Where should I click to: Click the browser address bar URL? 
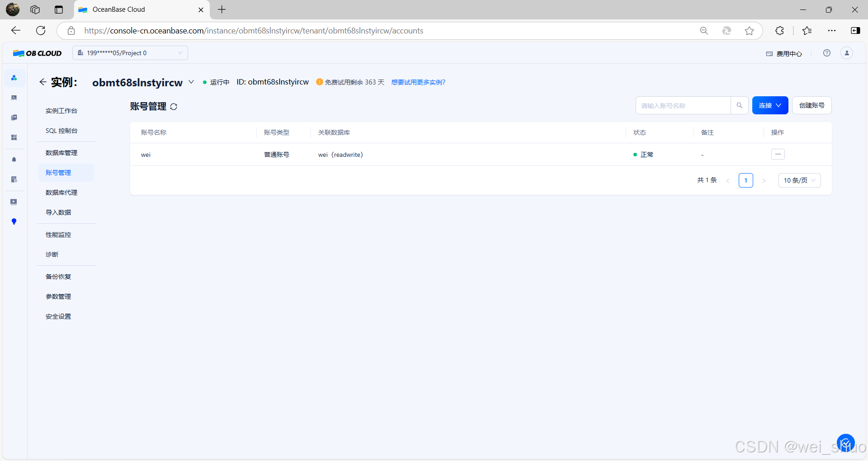(x=254, y=31)
